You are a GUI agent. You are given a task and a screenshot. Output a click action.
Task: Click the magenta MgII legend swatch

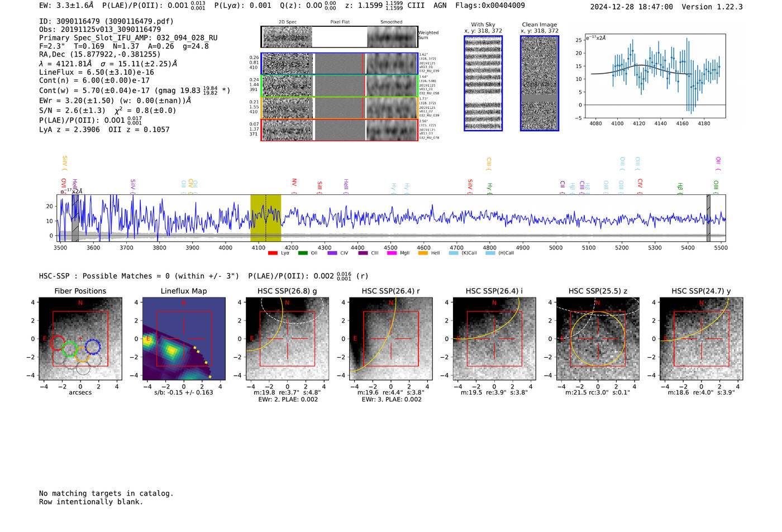click(392, 253)
